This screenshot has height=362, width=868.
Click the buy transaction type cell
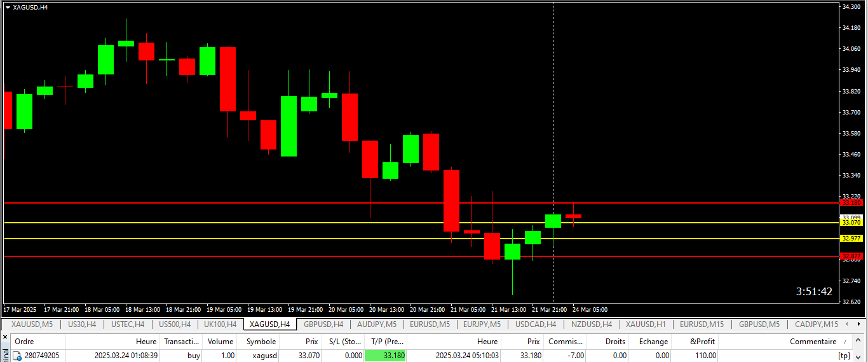point(194,356)
